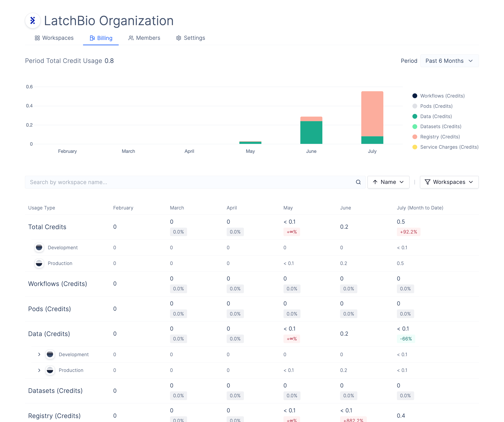
Task: Open the Name sort dropdown
Action: (x=388, y=182)
